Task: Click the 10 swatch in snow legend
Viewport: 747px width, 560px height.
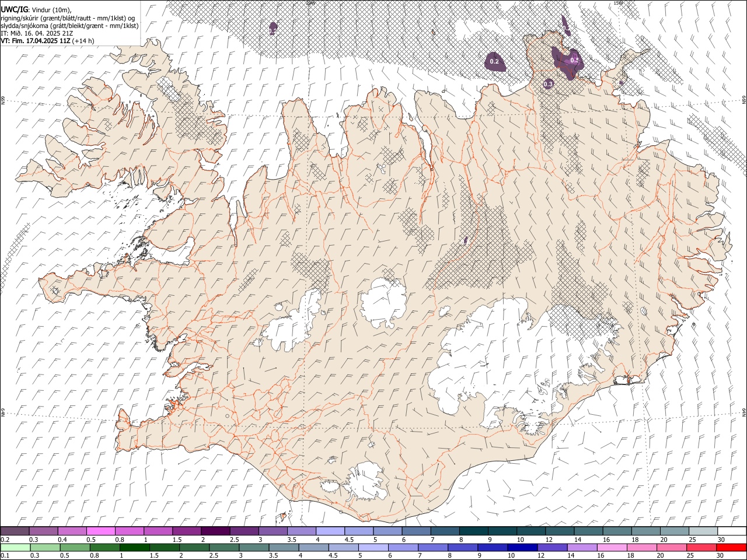Action: click(531, 531)
